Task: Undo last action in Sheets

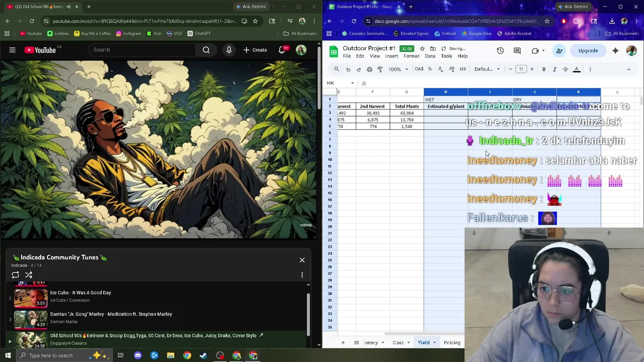Action: 348,69
